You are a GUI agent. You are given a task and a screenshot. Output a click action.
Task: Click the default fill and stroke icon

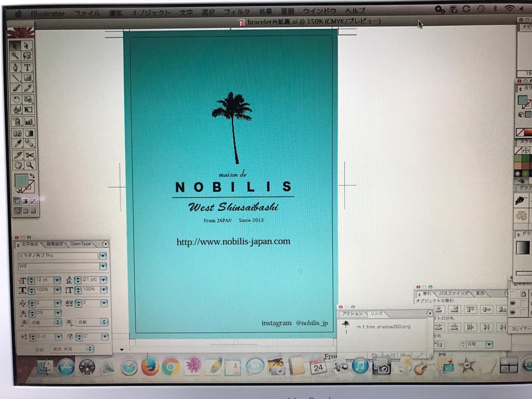click(18, 191)
